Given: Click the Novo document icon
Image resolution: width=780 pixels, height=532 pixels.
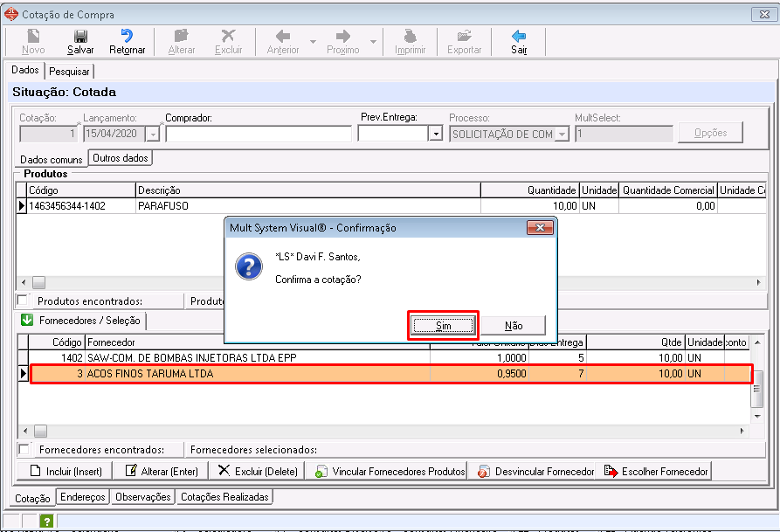Looking at the screenshot, I should (x=33, y=36).
